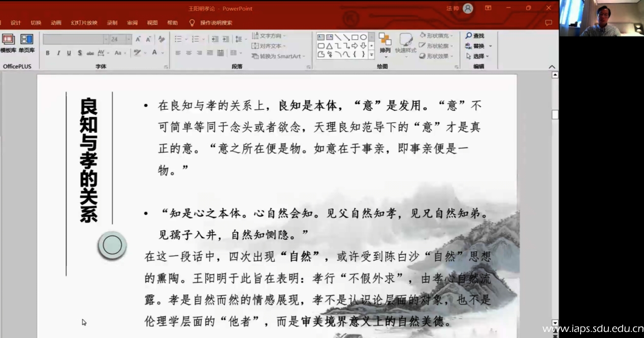
Task: Select vertical text box shape
Action: point(330,37)
